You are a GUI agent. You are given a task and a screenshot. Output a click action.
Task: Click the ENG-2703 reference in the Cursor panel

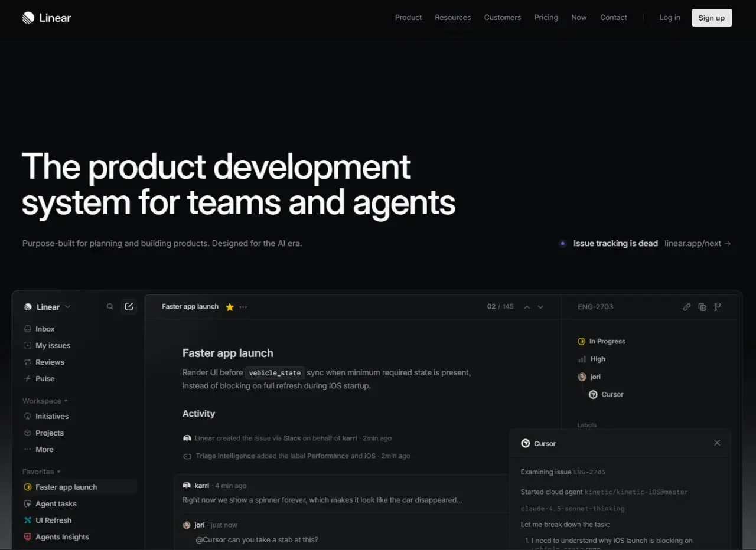[x=589, y=472]
